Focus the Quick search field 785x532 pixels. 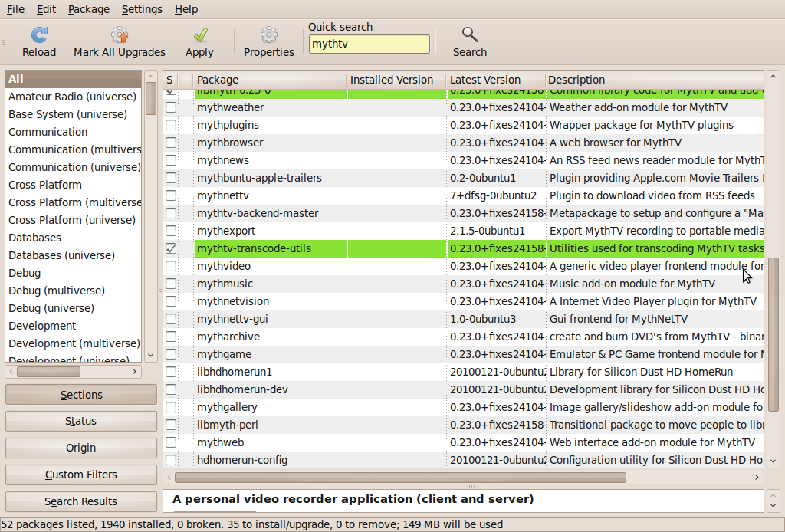pos(369,44)
